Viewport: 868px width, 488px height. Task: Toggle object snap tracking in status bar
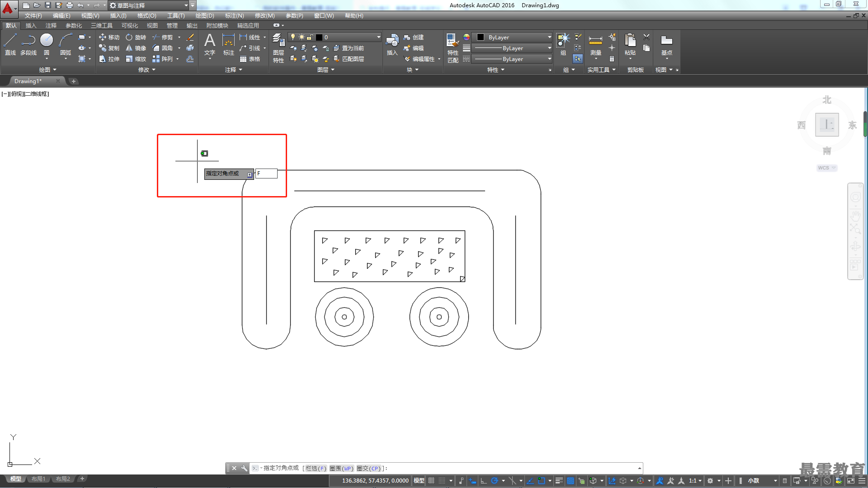point(530,481)
